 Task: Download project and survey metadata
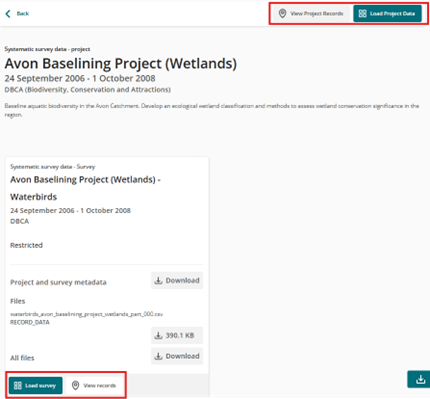177,280
